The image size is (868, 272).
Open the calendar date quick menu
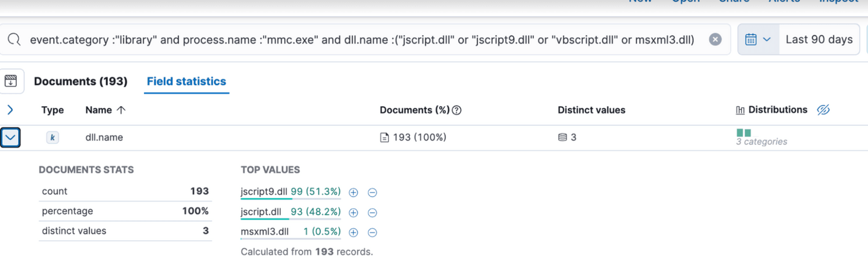tap(758, 40)
